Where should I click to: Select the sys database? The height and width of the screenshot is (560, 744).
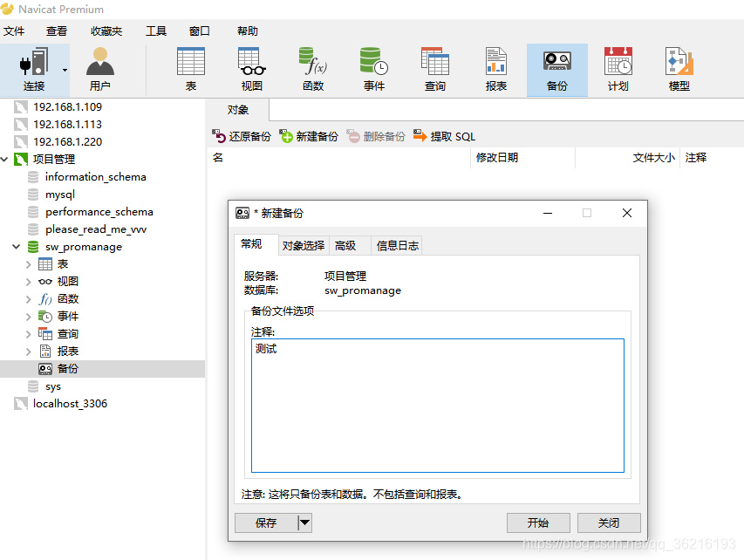click(52, 386)
